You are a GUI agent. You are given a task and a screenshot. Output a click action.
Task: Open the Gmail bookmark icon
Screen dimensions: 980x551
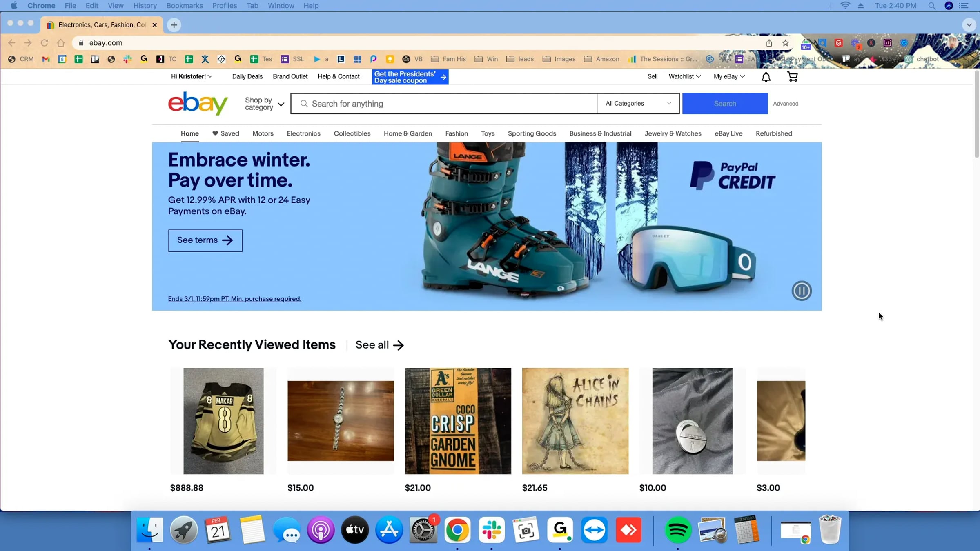point(46,59)
